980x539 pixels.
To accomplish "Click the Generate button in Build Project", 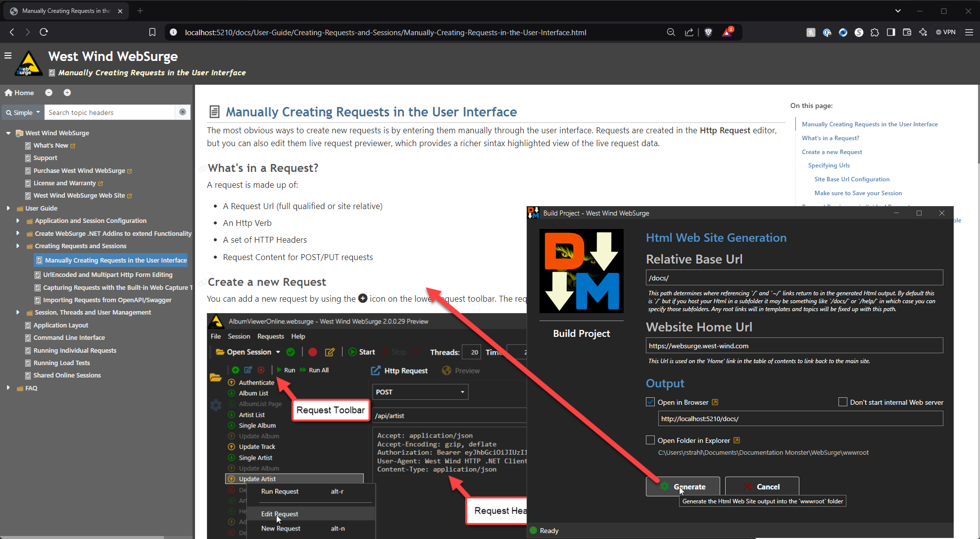I will click(683, 486).
